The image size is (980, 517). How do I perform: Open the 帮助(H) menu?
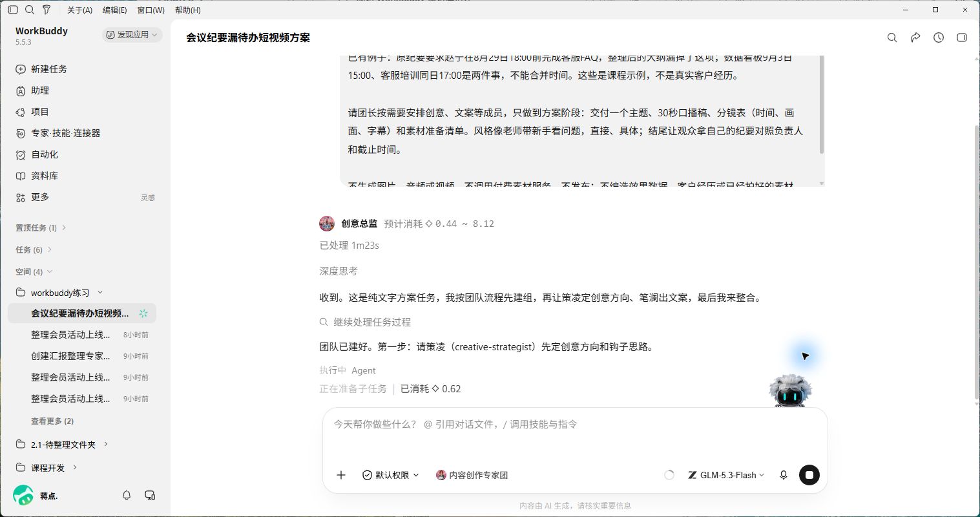tap(188, 10)
